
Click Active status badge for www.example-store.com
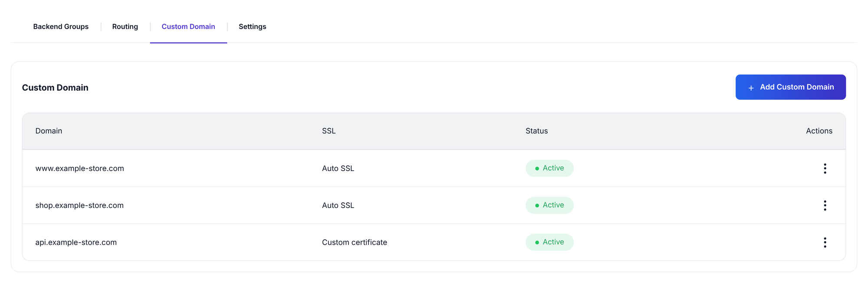pyautogui.click(x=549, y=168)
